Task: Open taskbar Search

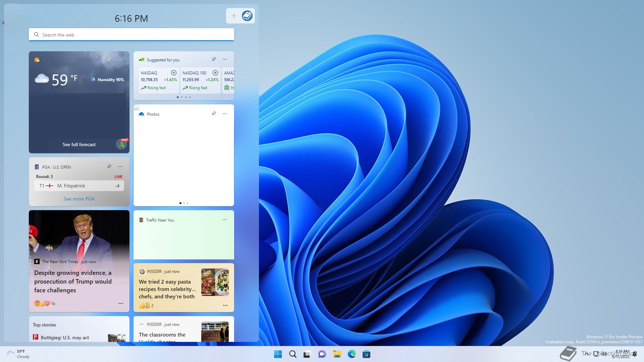Action: 292,354
